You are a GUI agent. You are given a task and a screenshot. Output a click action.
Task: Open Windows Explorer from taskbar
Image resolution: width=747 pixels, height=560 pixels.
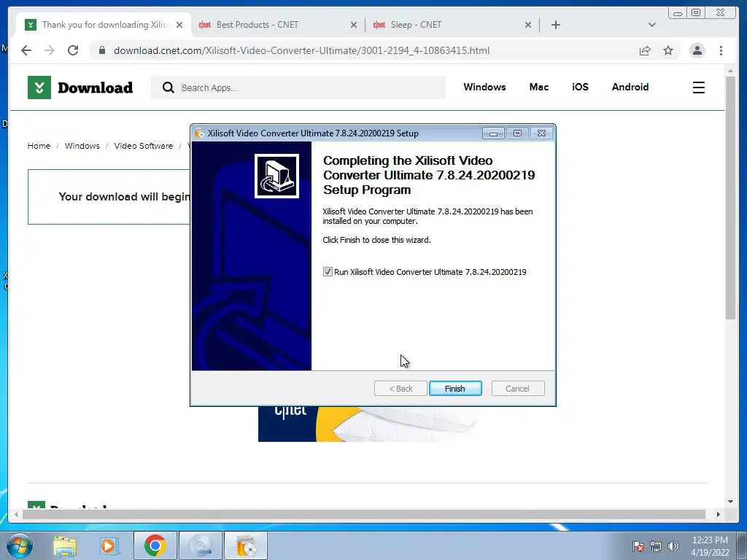click(x=65, y=545)
